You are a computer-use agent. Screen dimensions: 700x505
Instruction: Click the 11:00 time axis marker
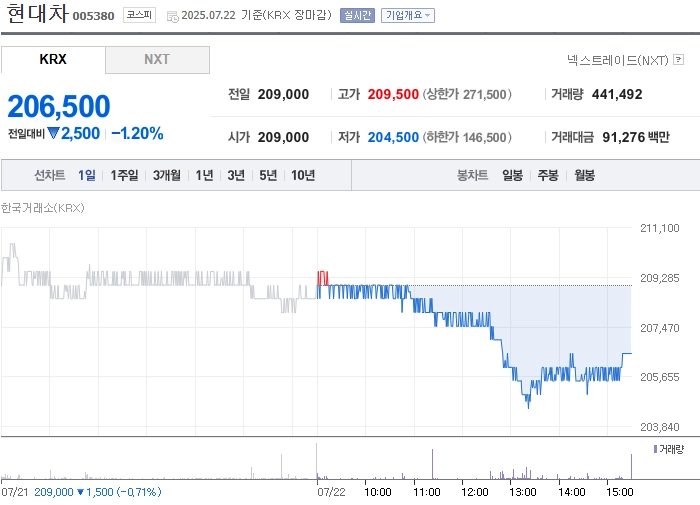427,492
